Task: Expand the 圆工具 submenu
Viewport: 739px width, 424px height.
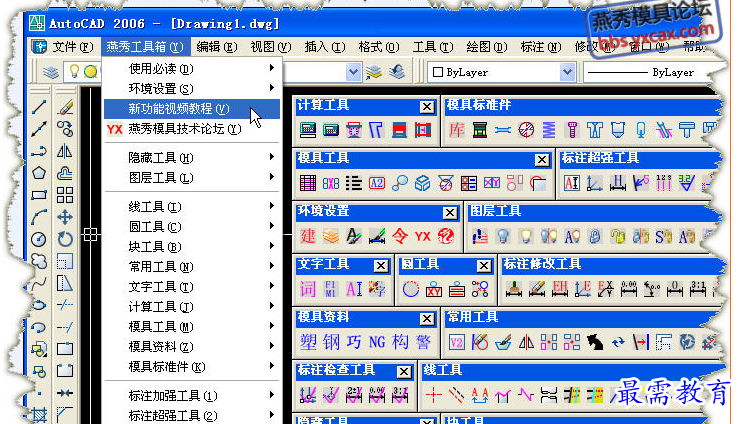Action: click(192, 227)
